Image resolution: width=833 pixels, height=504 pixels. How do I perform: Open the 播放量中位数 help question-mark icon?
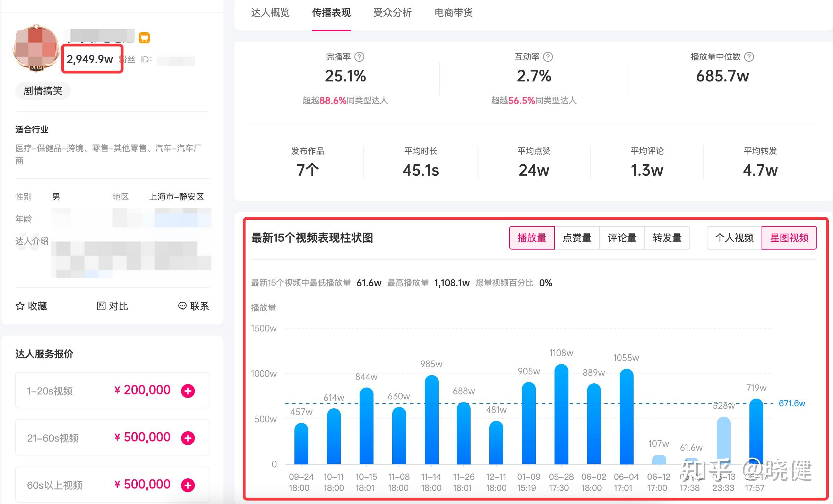(x=749, y=57)
